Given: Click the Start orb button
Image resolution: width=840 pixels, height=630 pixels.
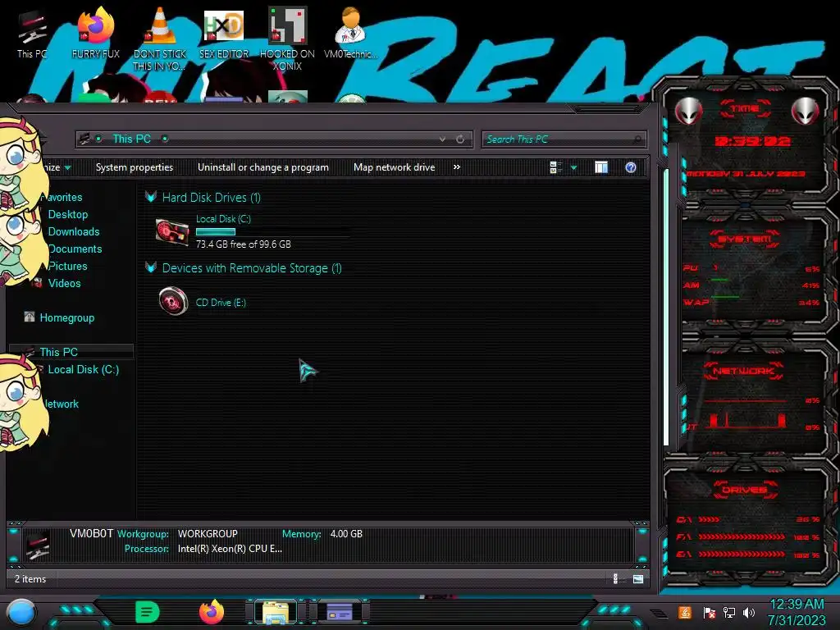Looking at the screenshot, I should (21, 612).
